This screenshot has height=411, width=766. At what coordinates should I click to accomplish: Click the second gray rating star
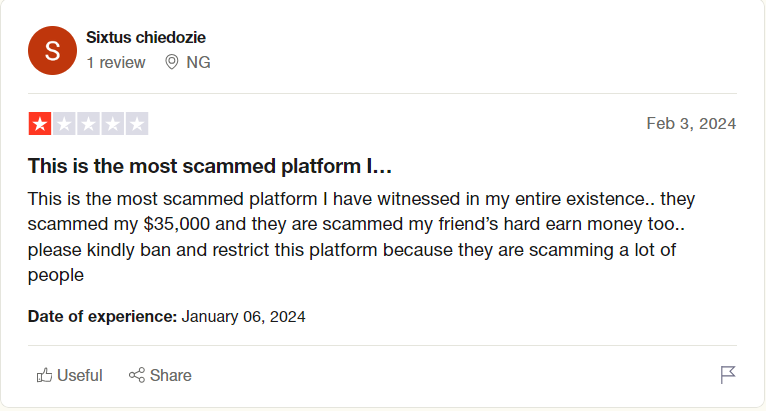tap(64, 124)
